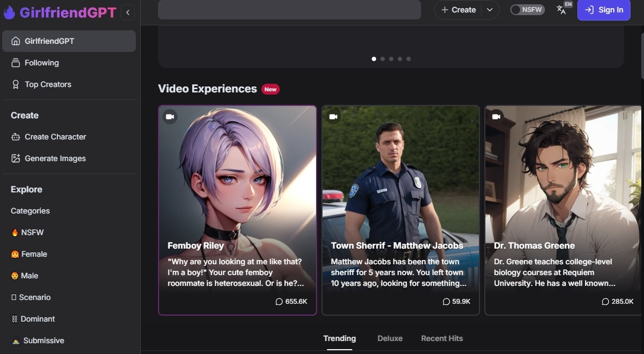Open the Town Sherrif Matthew Jacobs card

[400, 210]
